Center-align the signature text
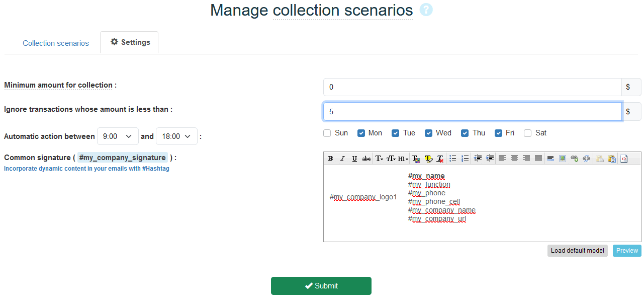 514,159
